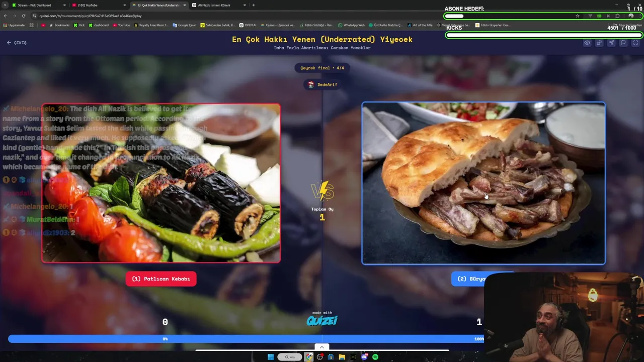Click the taskbar Ara search box
This screenshot has width=644, height=362.
pos(290,357)
